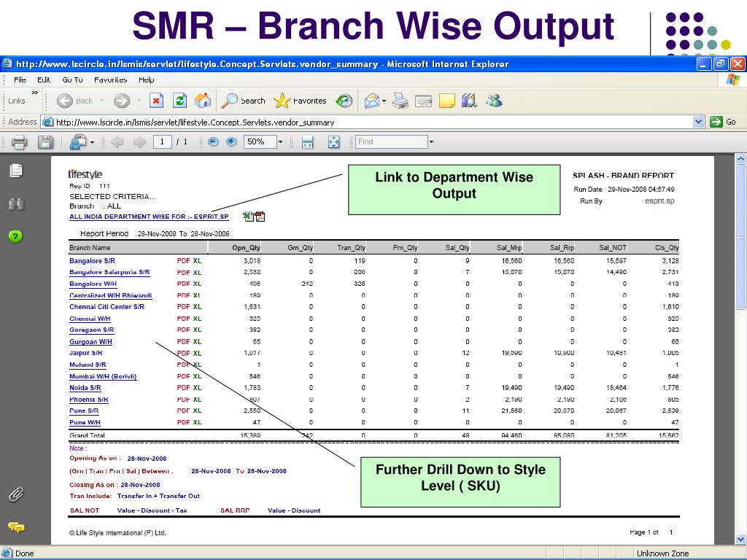Click the browser Print icon

pos(400,101)
